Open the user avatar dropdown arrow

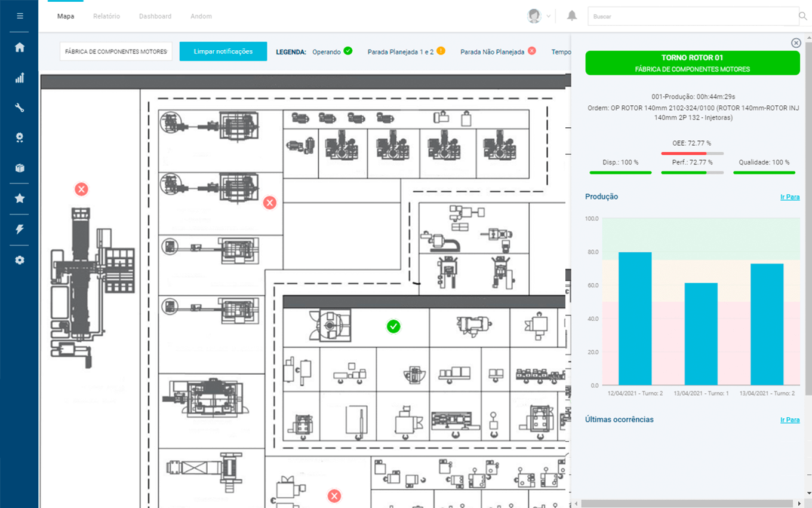point(548,16)
